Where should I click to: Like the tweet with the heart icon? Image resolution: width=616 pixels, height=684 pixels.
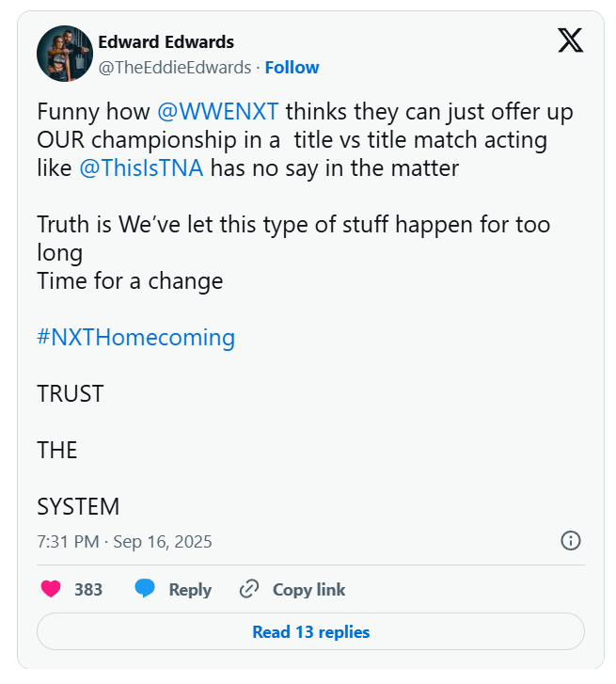(x=51, y=589)
